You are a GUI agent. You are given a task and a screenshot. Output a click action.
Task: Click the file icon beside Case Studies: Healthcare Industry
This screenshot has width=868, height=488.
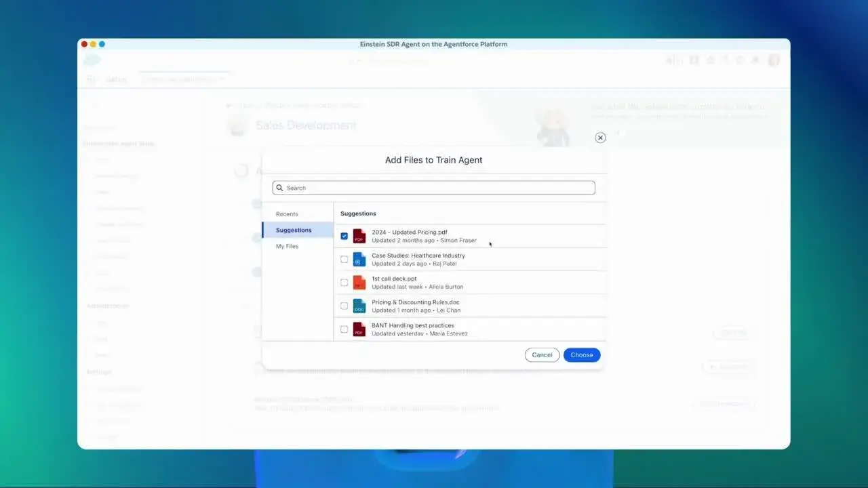pos(359,259)
